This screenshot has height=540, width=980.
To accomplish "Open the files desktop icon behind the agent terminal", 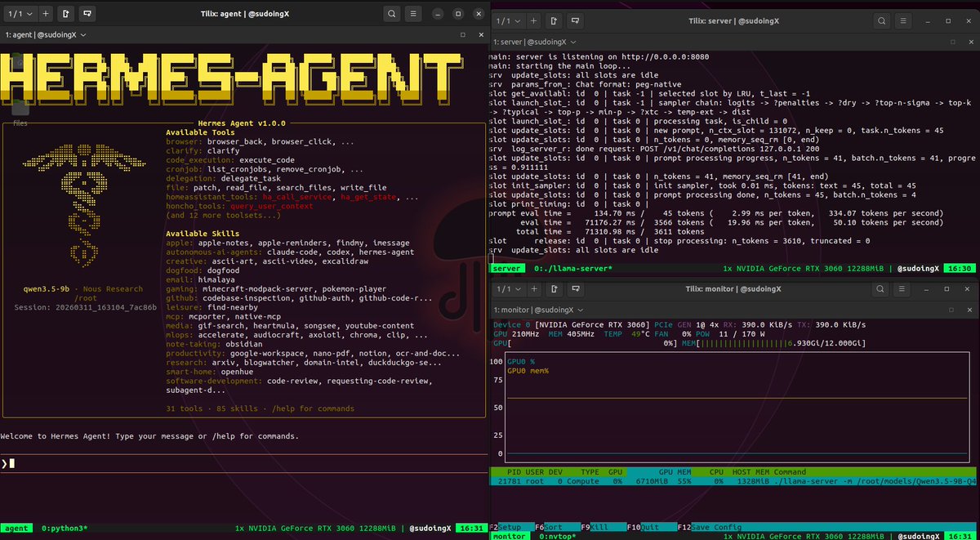I will pyautogui.click(x=20, y=110).
